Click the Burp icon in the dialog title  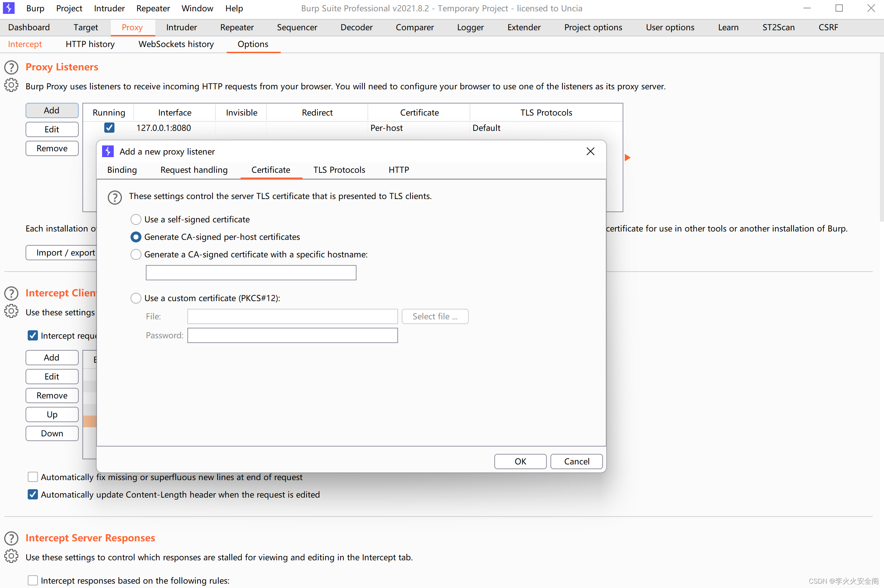click(x=108, y=151)
